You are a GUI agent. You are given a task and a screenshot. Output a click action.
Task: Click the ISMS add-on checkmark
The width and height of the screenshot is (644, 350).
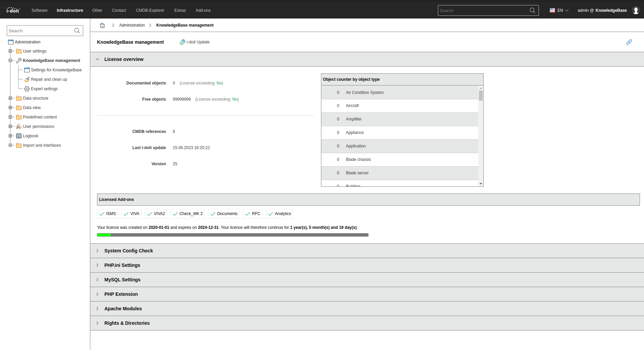click(x=102, y=214)
